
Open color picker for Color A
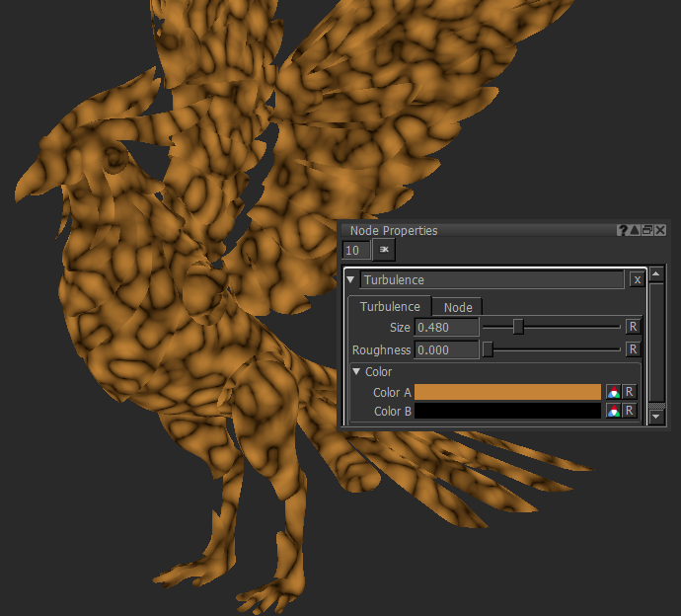point(613,392)
